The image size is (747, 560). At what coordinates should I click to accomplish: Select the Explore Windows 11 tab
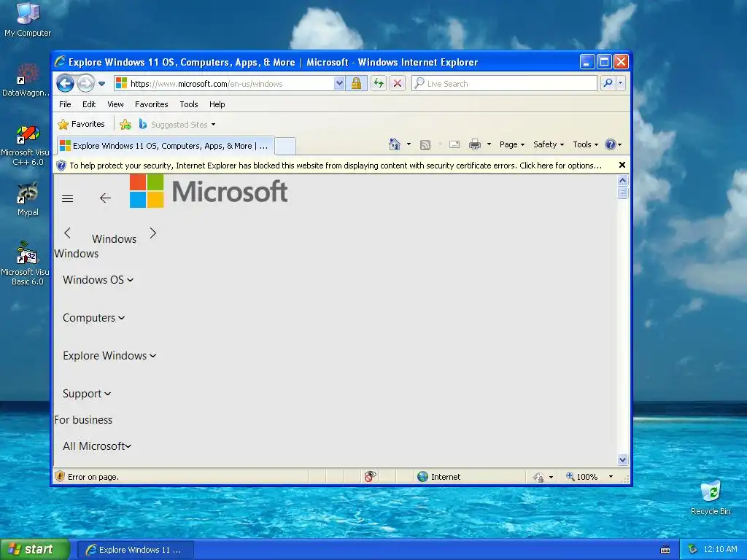(x=166, y=146)
